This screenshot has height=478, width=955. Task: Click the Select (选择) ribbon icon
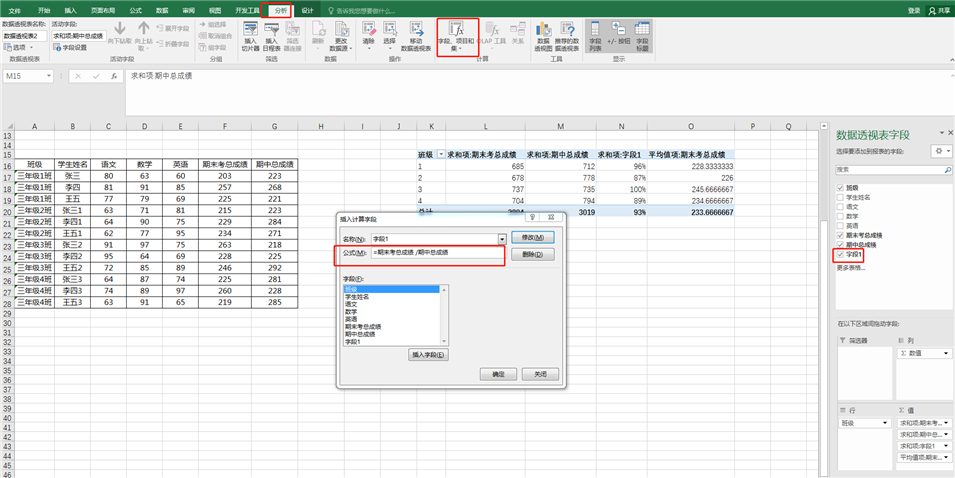click(389, 29)
